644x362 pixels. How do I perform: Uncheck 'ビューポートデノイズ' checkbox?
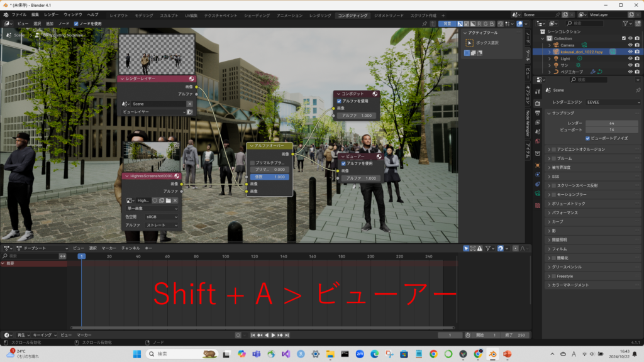pyautogui.click(x=587, y=138)
